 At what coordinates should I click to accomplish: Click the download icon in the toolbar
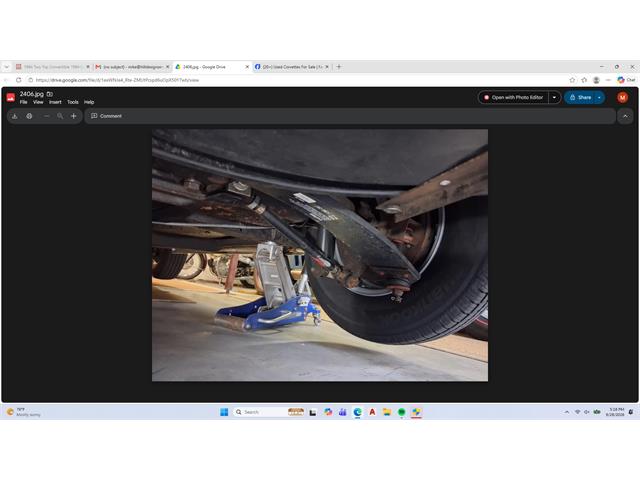tap(15, 116)
